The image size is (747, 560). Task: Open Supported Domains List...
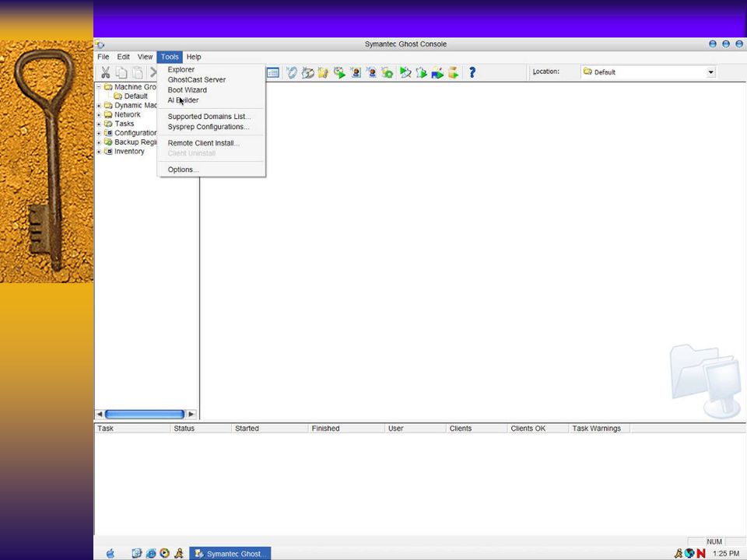[x=212, y=116]
